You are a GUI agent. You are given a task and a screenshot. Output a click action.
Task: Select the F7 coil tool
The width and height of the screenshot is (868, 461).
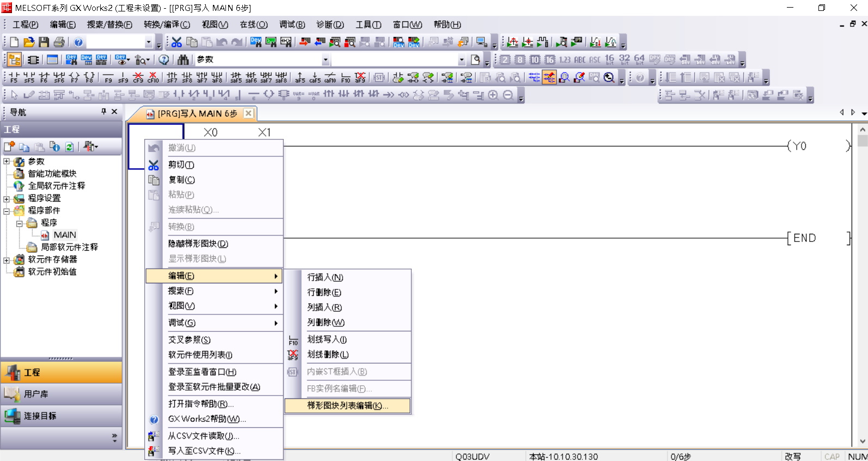[75, 77]
